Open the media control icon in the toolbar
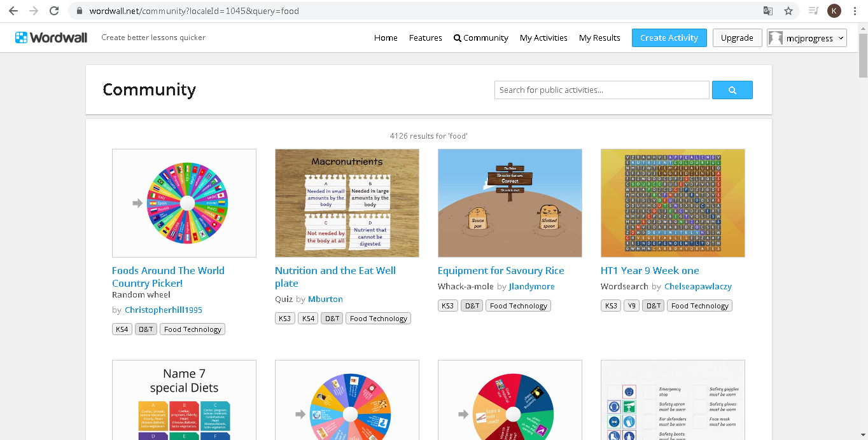868x440 pixels. 813,11
